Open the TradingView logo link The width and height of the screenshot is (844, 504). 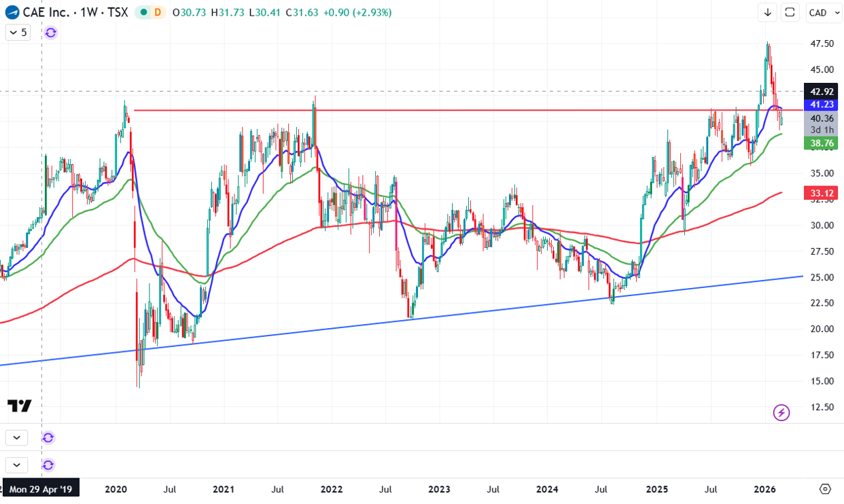click(x=20, y=406)
